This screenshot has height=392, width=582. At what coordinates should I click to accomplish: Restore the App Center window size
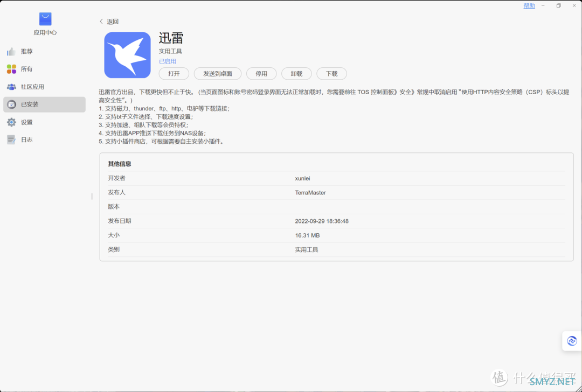[x=559, y=5]
